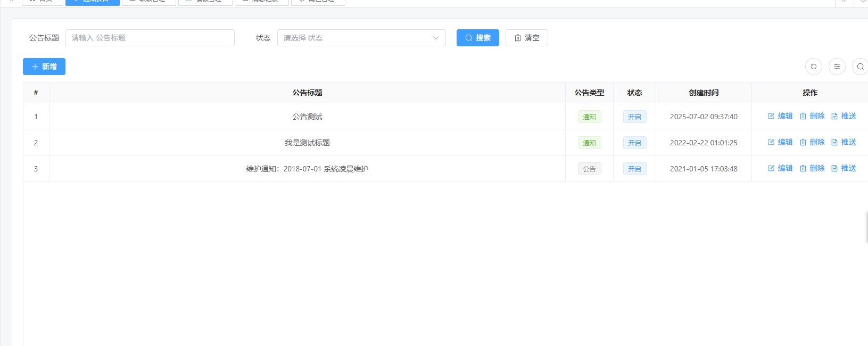Image resolution: width=868 pixels, height=346 pixels.
Task: Toggle the search bar with the magnifier icon
Action: pyautogui.click(x=859, y=67)
